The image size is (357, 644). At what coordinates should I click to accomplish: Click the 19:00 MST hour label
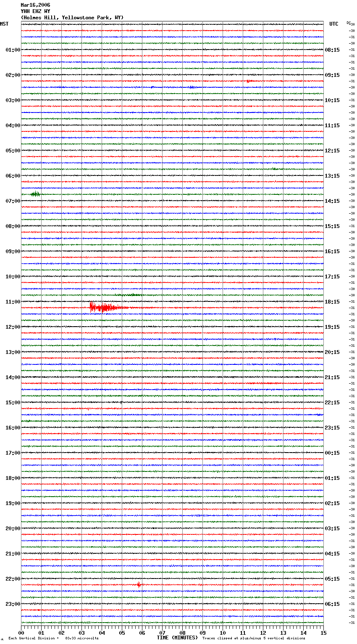click(x=13, y=503)
